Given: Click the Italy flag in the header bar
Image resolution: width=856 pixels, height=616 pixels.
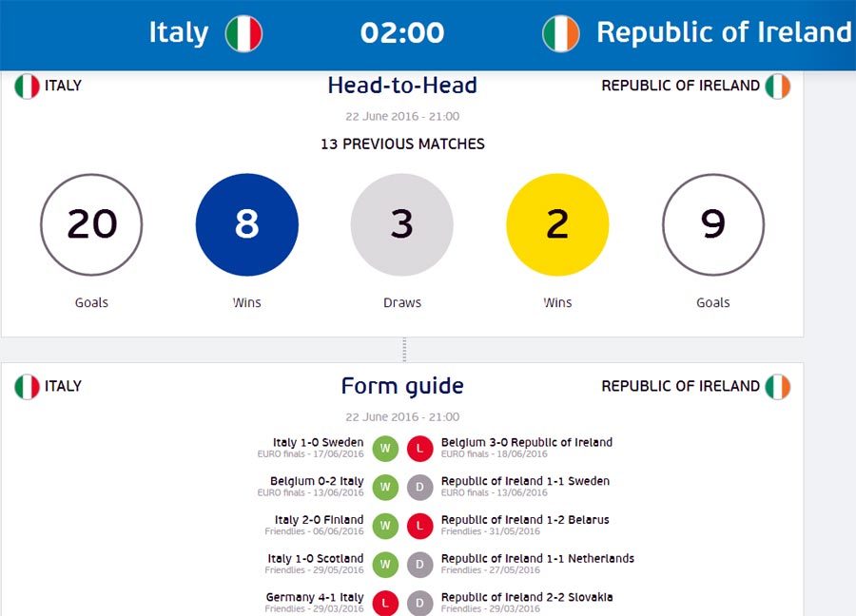Looking at the screenshot, I should point(243,33).
